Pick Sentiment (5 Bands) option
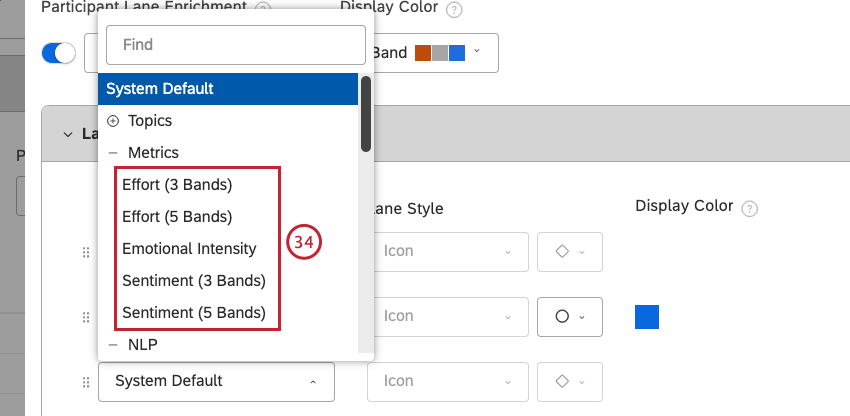Screen dimensions: 850x416 click(194, 313)
